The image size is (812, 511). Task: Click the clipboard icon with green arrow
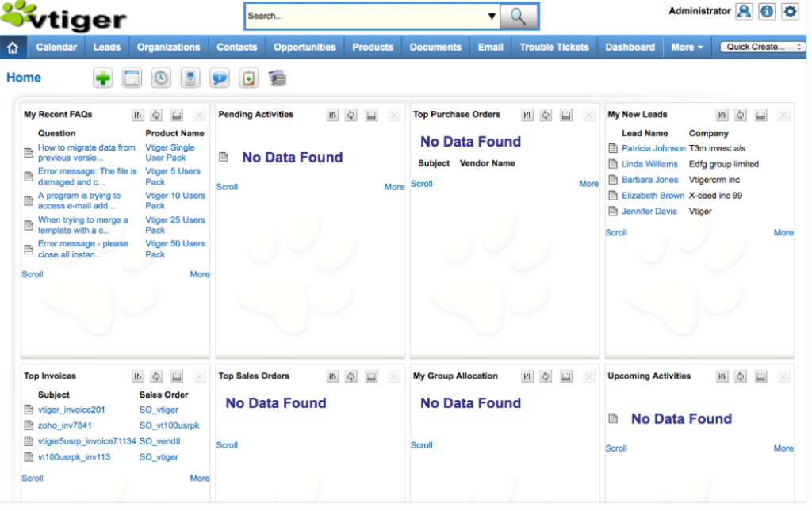coord(249,78)
